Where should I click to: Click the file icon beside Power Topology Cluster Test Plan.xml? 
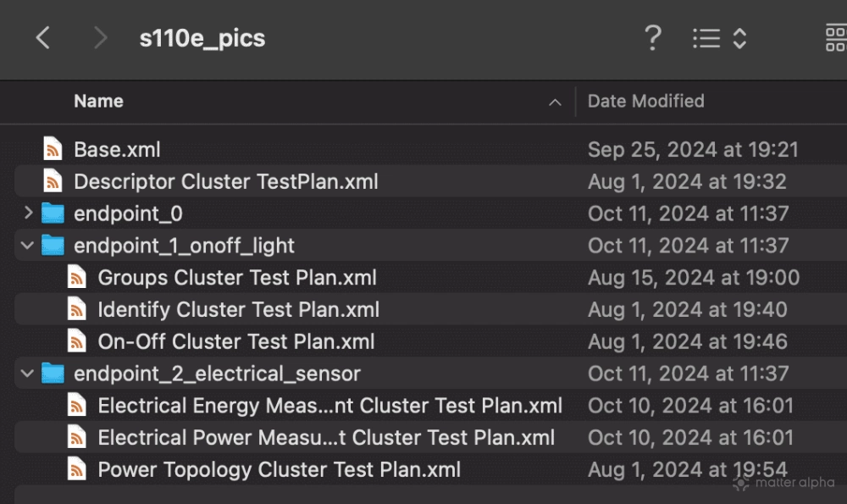pyautogui.click(x=76, y=468)
